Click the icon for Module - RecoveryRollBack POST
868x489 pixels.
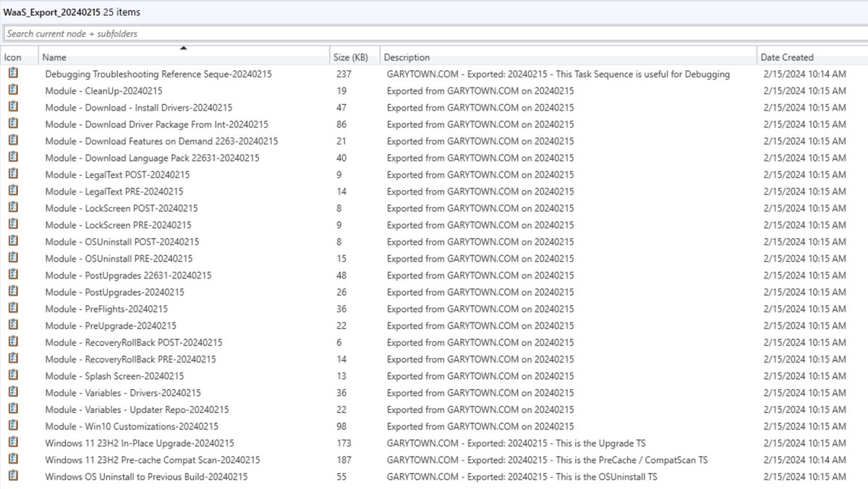tap(13, 342)
